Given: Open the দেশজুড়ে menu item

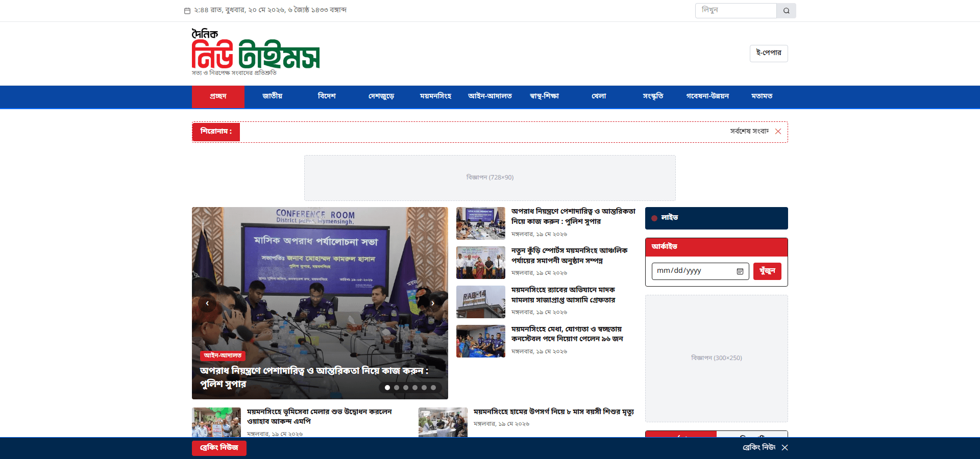Looking at the screenshot, I should click(381, 96).
